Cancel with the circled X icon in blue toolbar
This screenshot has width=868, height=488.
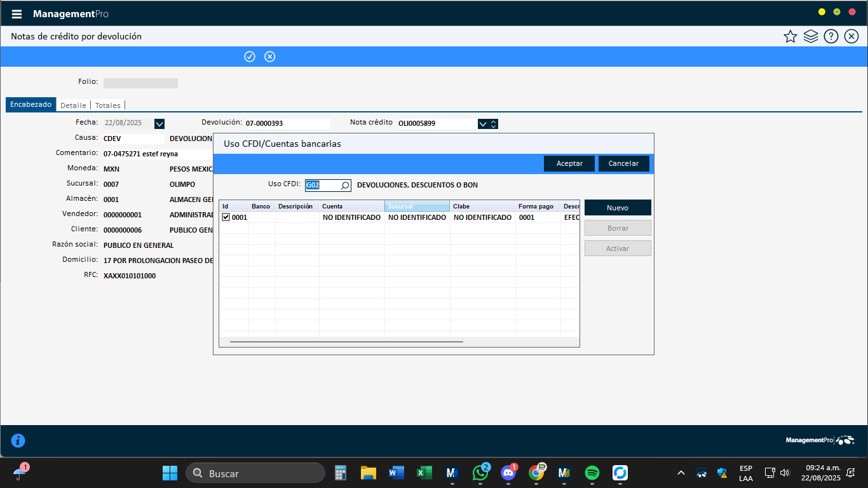(270, 57)
